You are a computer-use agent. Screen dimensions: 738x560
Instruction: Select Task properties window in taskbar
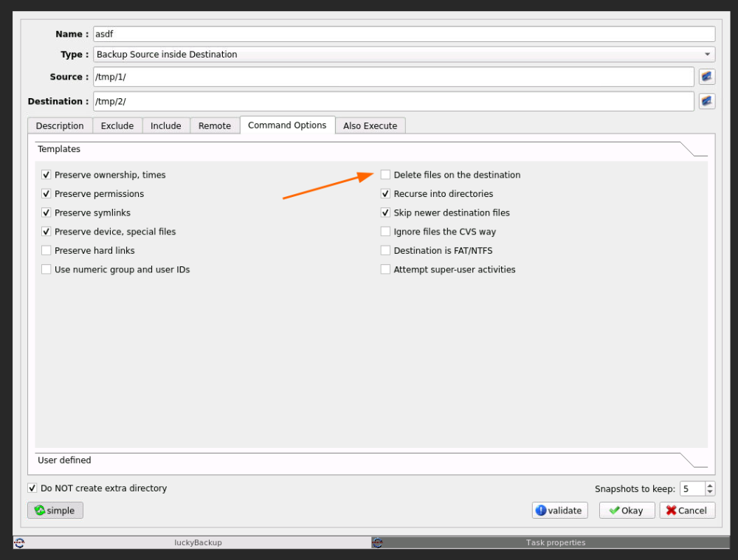(x=551, y=542)
